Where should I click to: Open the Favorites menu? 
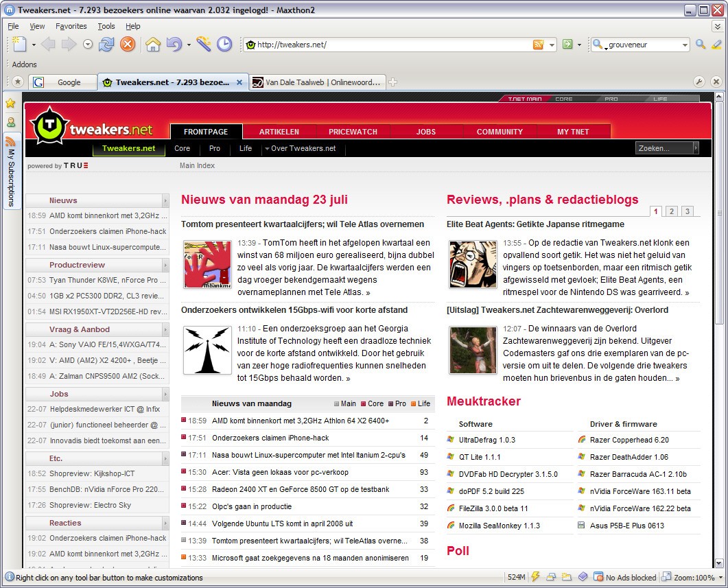tap(71, 26)
